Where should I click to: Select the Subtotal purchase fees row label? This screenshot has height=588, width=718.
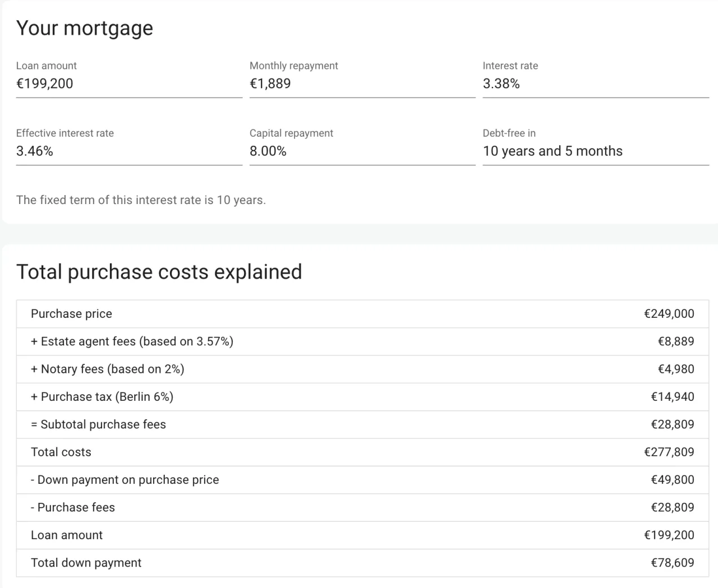click(x=98, y=424)
